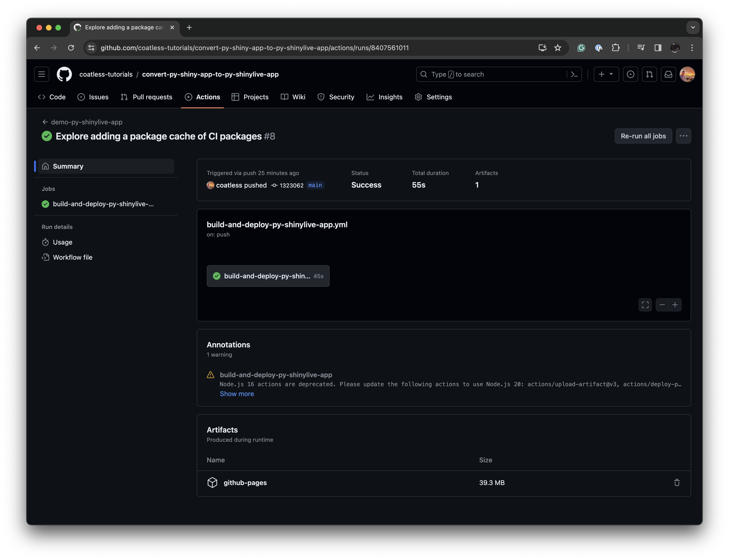Image resolution: width=729 pixels, height=560 pixels.
Task: Zoom in the workflow graph
Action: tap(675, 305)
